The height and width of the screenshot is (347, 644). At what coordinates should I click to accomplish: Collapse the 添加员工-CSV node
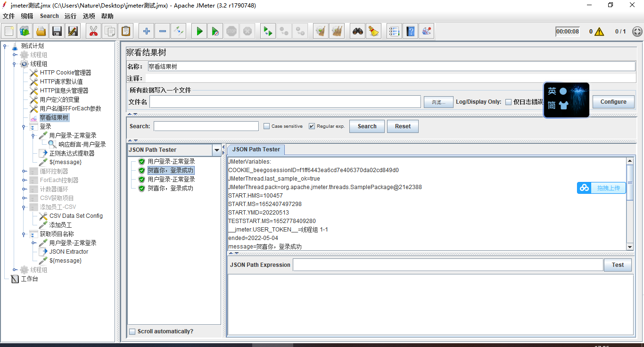pyautogui.click(x=24, y=207)
